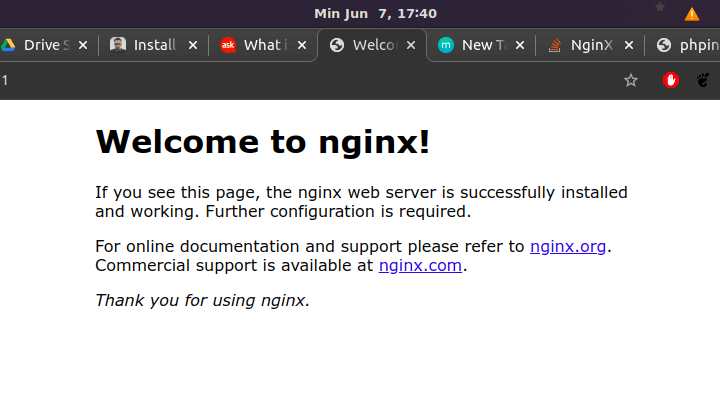Viewport: 720px width, 405px height.
Task: Click the dim star indicator in the top bar
Action: click(x=660, y=7)
